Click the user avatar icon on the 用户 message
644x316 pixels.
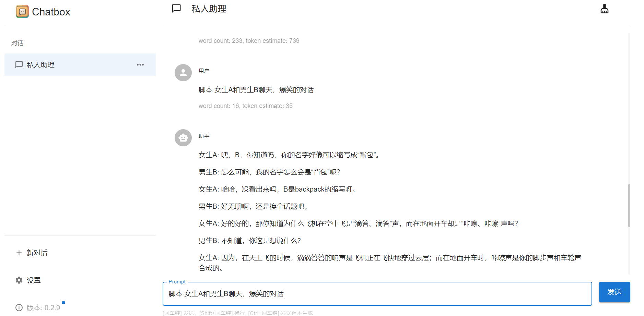[x=183, y=73]
